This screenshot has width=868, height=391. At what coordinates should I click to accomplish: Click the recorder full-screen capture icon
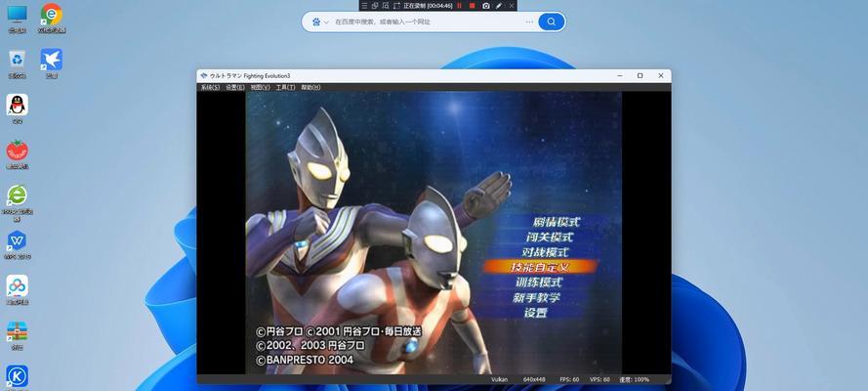pyautogui.click(x=396, y=6)
